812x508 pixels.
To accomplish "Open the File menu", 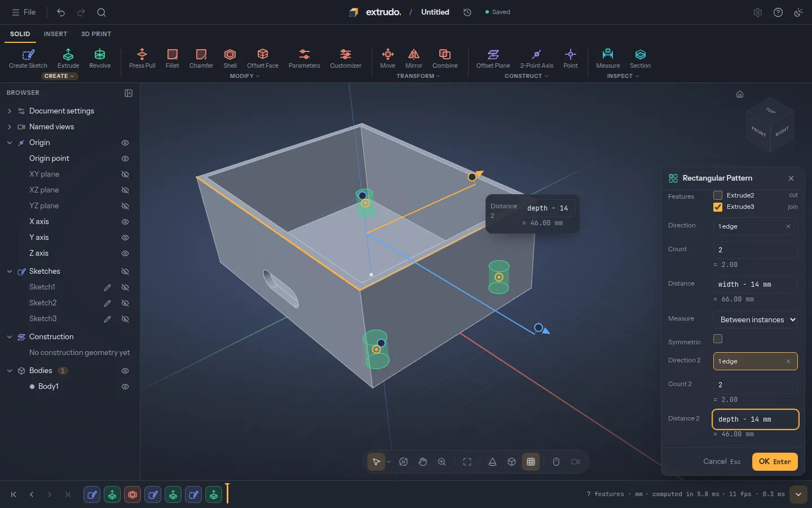I will coord(24,12).
